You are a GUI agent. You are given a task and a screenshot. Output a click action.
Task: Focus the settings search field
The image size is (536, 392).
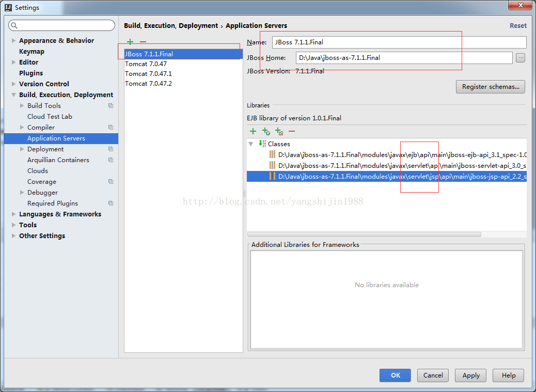tap(62, 25)
